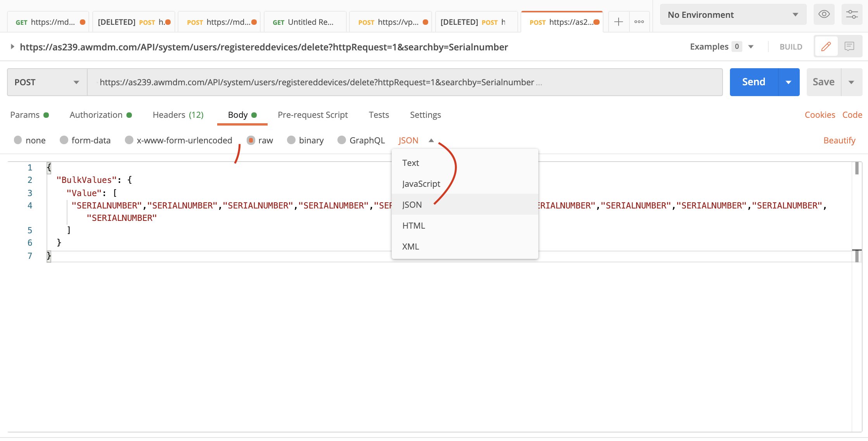This screenshot has width=868, height=441.
Task: Open the POST method dropdown
Action: (47, 82)
